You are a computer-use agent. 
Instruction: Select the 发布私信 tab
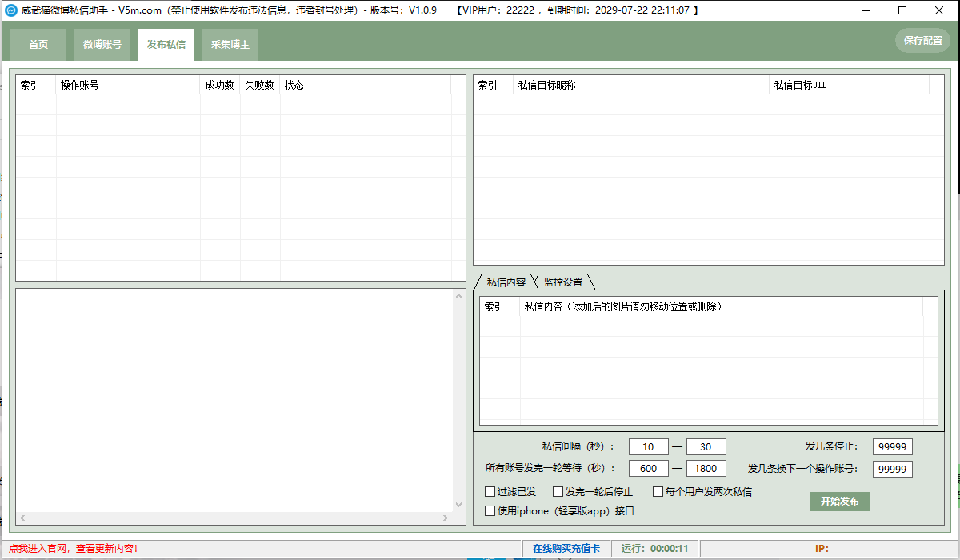click(166, 45)
